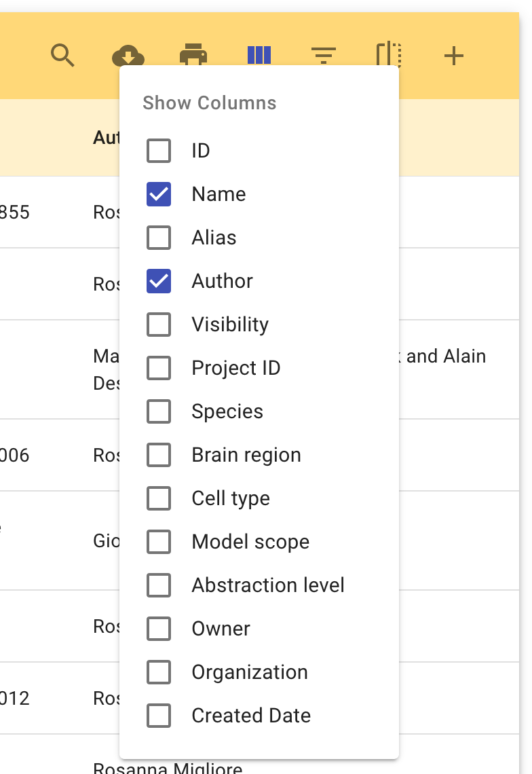Toggle the view columns icon
532x774 pixels.
click(259, 55)
